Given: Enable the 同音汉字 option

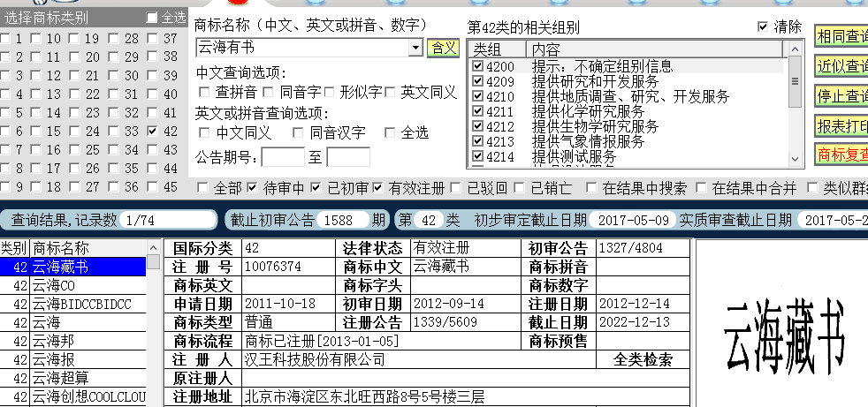Looking at the screenshot, I should [298, 132].
